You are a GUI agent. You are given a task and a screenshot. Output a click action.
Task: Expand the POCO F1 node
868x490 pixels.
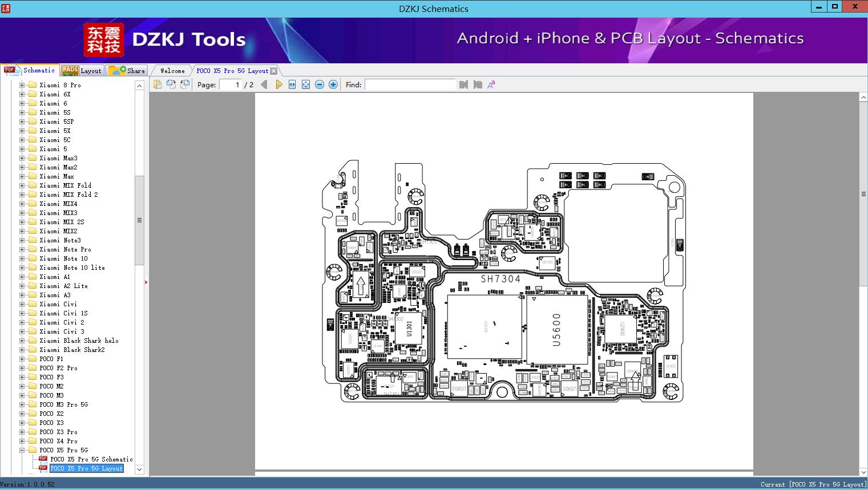point(22,359)
